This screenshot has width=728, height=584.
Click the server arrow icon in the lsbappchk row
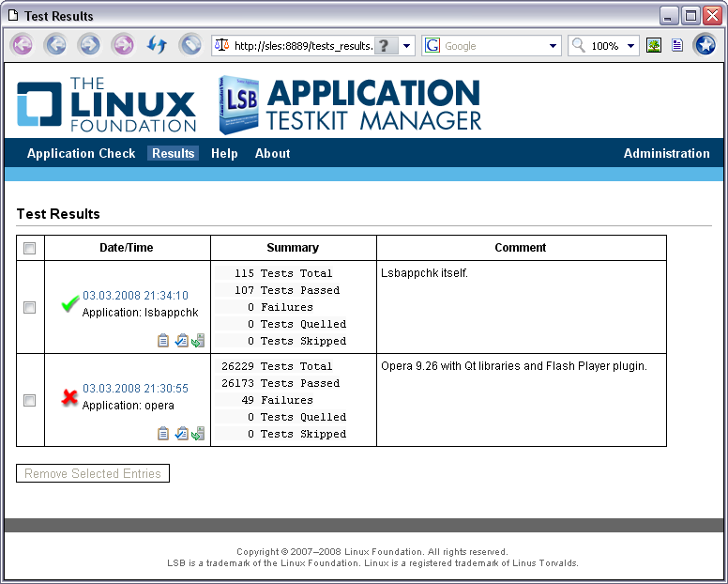(x=198, y=341)
